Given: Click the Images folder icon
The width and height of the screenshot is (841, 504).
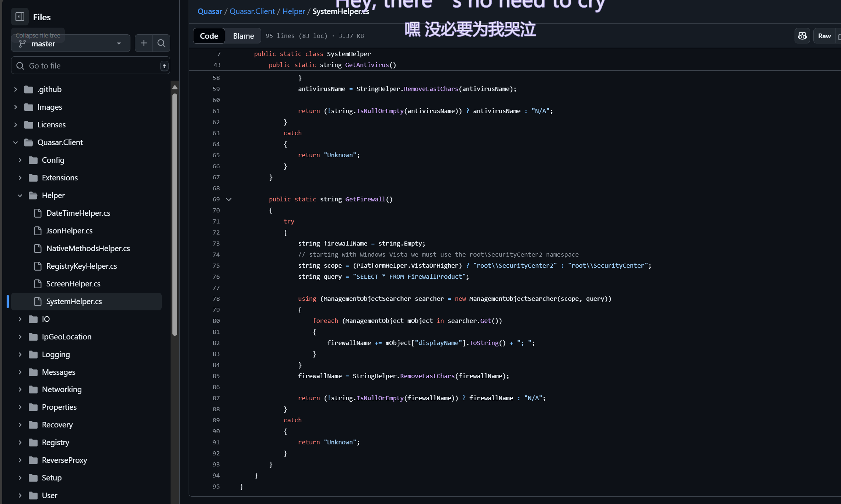Looking at the screenshot, I should 29,107.
